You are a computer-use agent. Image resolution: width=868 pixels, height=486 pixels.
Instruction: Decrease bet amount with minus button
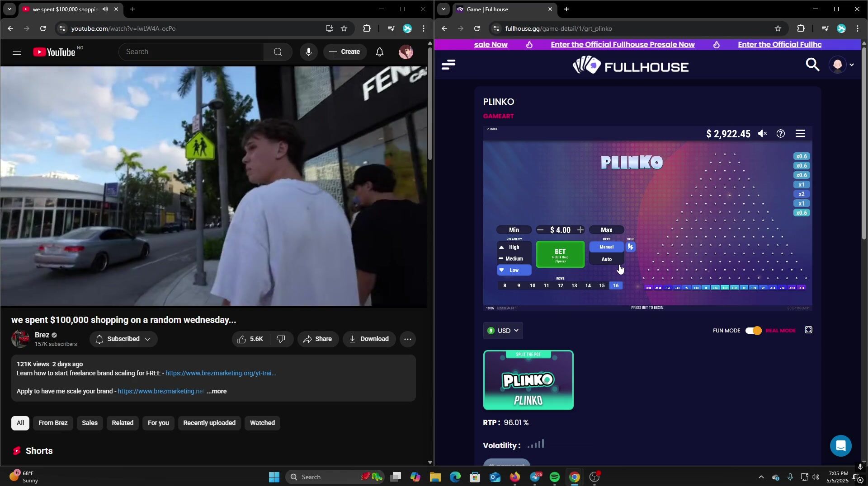540,230
